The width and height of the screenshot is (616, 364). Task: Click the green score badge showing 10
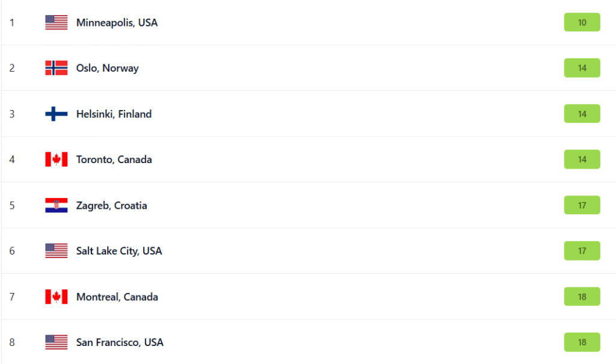tap(582, 22)
